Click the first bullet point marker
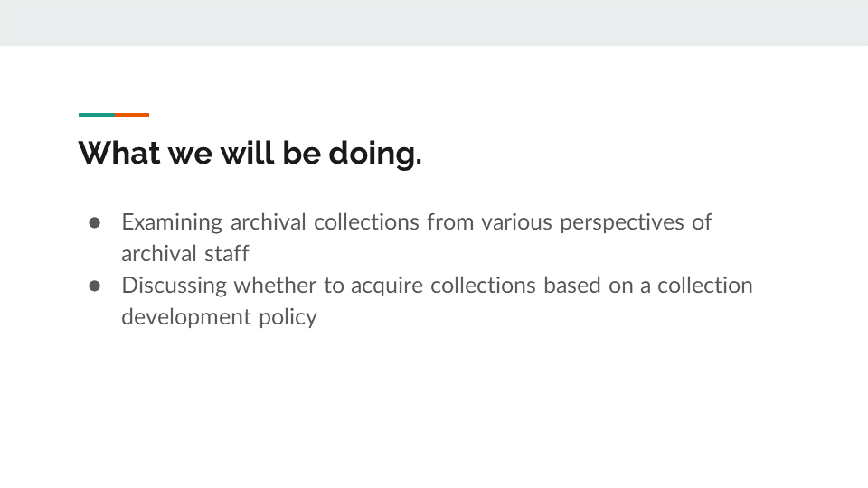The image size is (868, 488). (94, 222)
